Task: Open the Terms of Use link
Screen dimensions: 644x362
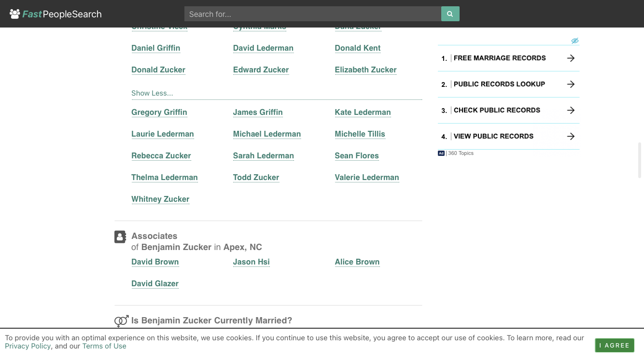Action: 104,346
